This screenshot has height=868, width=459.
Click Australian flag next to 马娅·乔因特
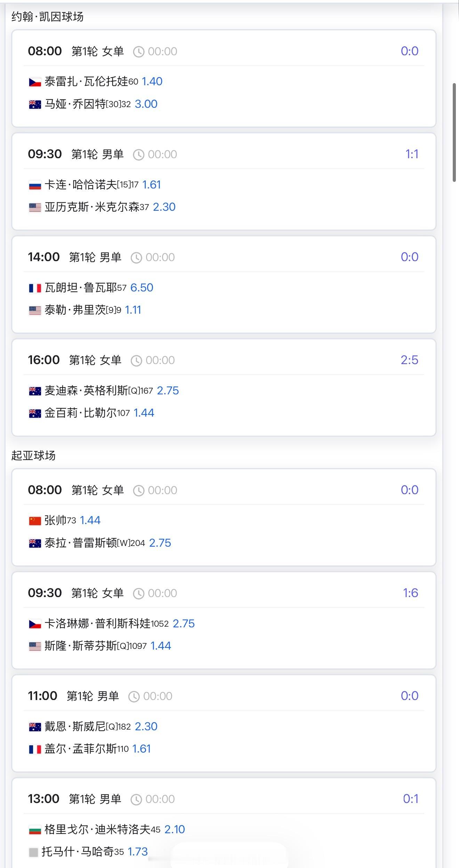35,105
